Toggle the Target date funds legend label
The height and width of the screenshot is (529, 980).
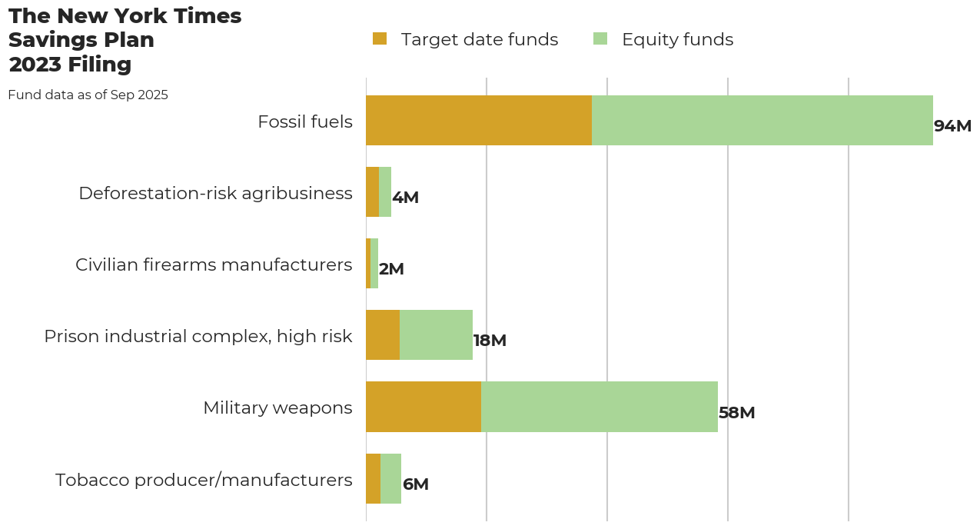479,40
